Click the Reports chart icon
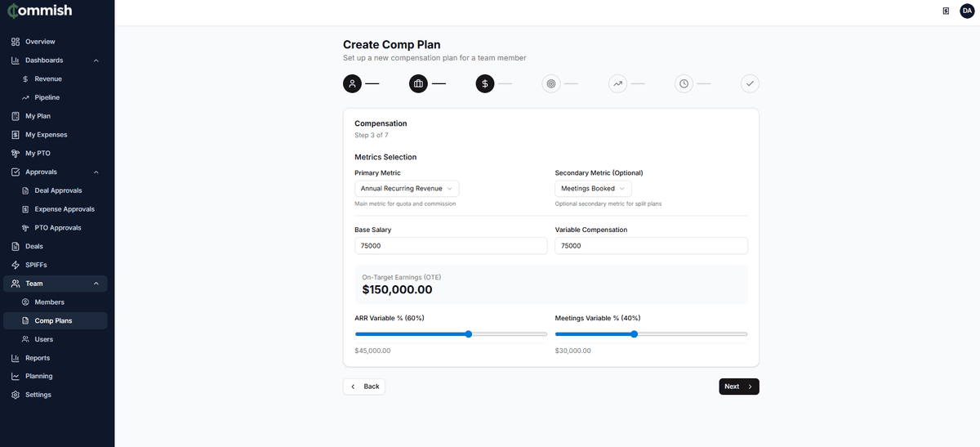The width and height of the screenshot is (980, 447). pos(16,358)
